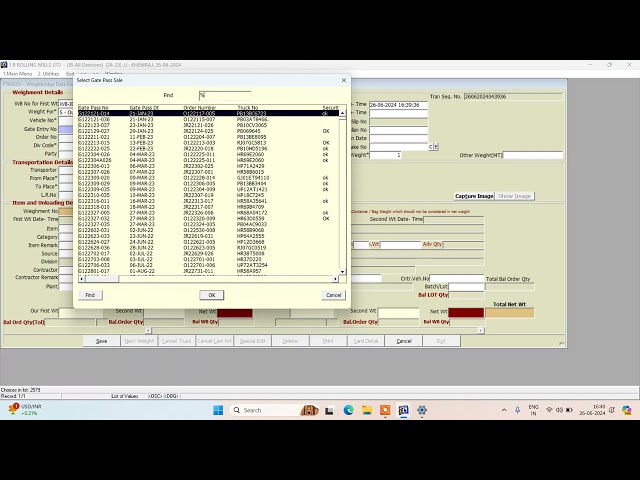This screenshot has height=480, width=640.
Task: Select gate pass row G122703-008
Action: 208,259
